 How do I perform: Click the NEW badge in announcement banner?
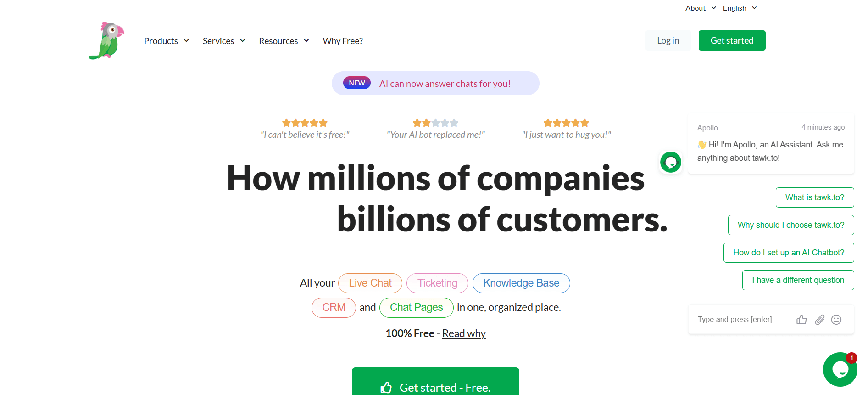tap(356, 83)
